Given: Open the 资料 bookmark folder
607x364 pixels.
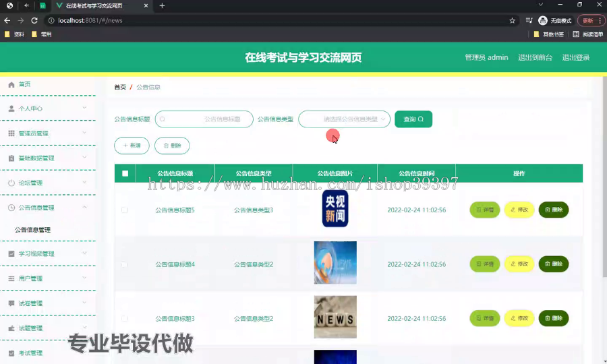Looking at the screenshot, I should 14,34.
